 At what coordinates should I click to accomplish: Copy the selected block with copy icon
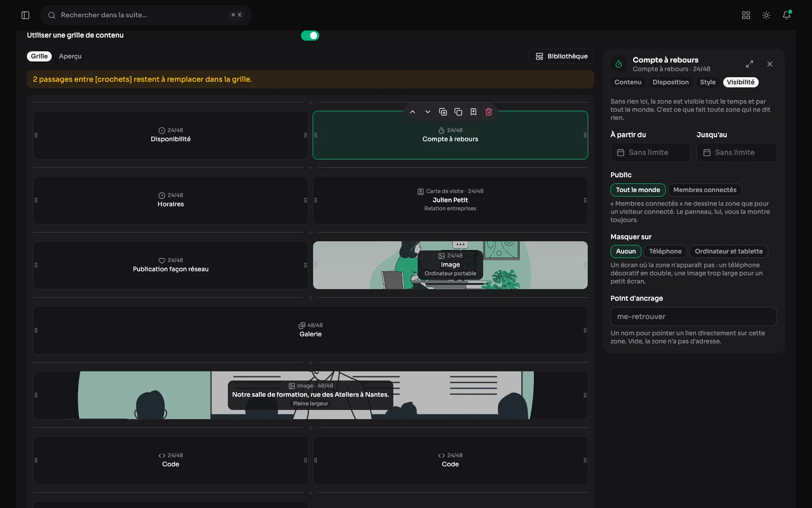(x=458, y=112)
